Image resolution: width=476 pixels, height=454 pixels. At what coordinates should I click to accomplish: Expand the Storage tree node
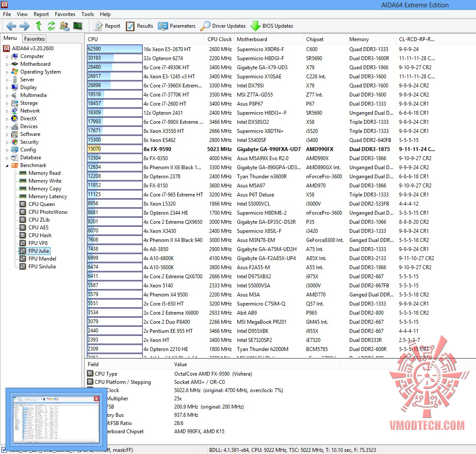point(7,103)
